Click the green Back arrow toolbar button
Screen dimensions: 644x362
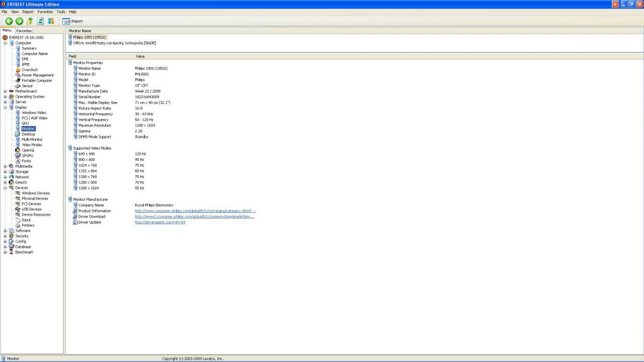(x=9, y=21)
